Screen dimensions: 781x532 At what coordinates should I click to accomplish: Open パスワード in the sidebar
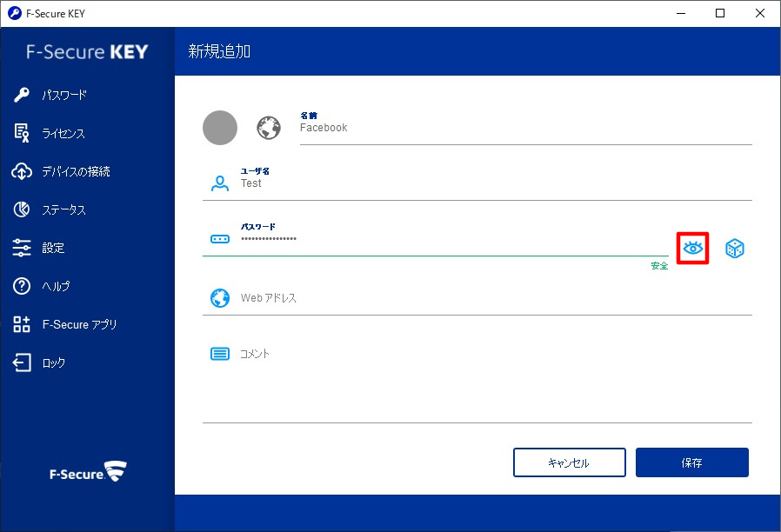[x=64, y=95]
